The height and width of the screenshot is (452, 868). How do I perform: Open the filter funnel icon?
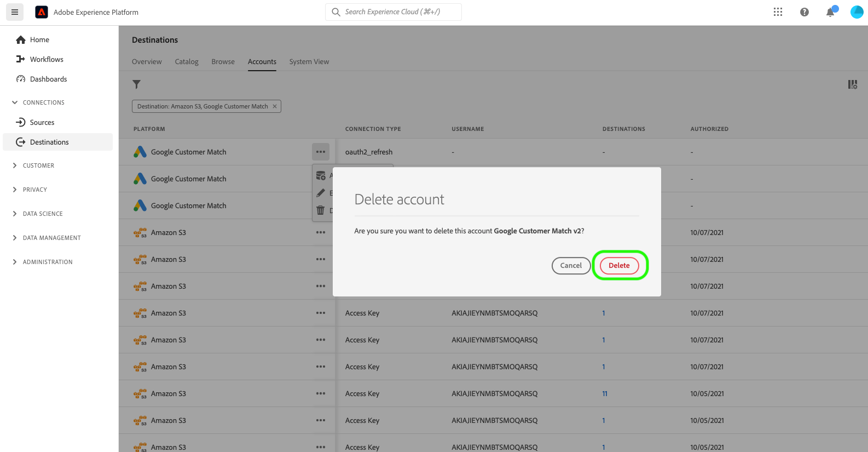(137, 84)
